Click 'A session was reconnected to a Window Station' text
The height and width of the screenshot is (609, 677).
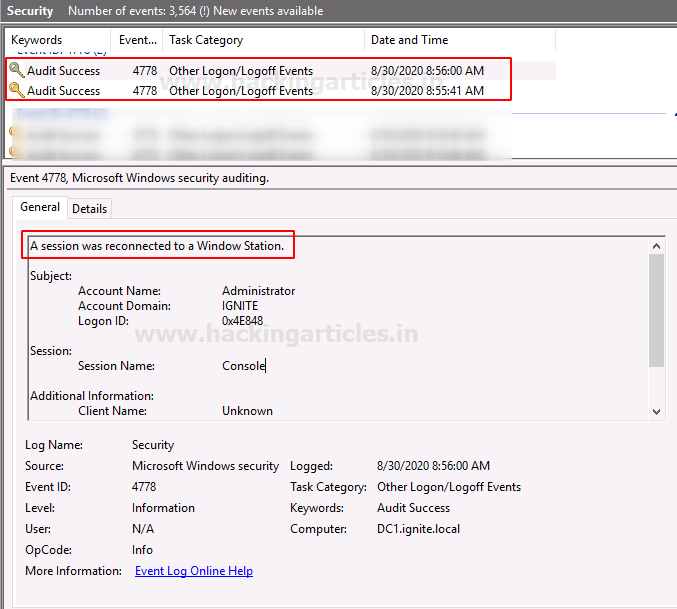click(157, 246)
